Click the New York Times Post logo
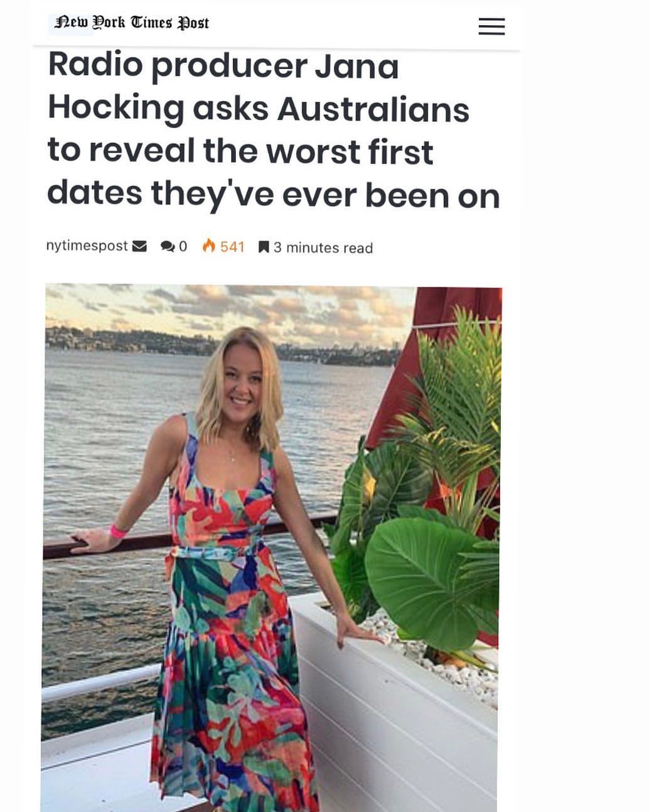Screen dimensions: 649x812 pos(132,23)
